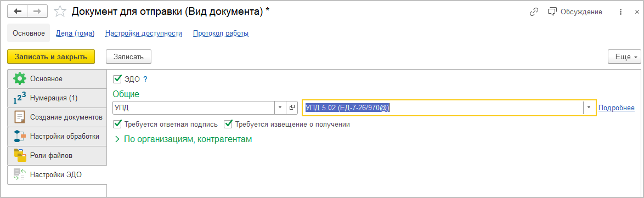The width and height of the screenshot is (644, 198).
Task: Follow the Подробнее link
Action: pyautogui.click(x=617, y=108)
